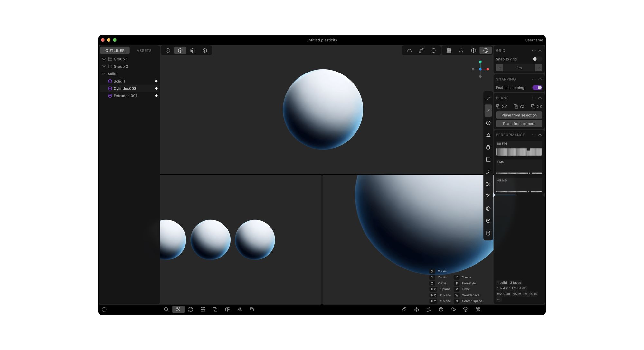The width and height of the screenshot is (644, 350).
Task: Select the Sphere tool in the toolbar
Action: pyautogui.click(x=488, y=209)
